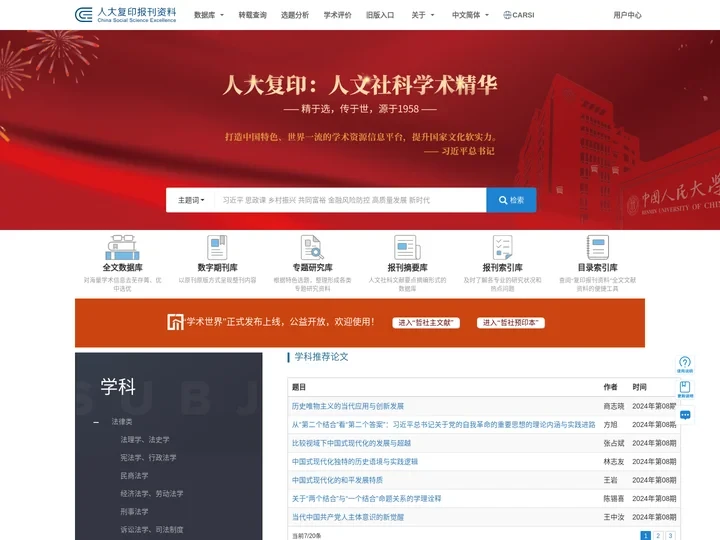Image resolution: width=720 pixels, height=540 pixels.
Task: Open paper 关于"两个结合"与"一个结合"命题关系的学理诠释
Action: (366, 498)
